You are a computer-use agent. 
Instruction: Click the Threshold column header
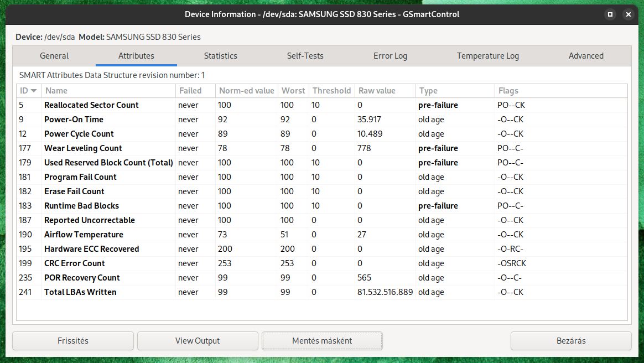(331, 91)
